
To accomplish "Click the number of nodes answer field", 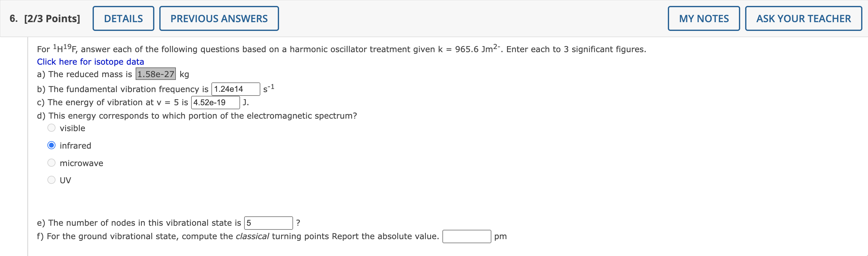I will click(x=268, y=223).
